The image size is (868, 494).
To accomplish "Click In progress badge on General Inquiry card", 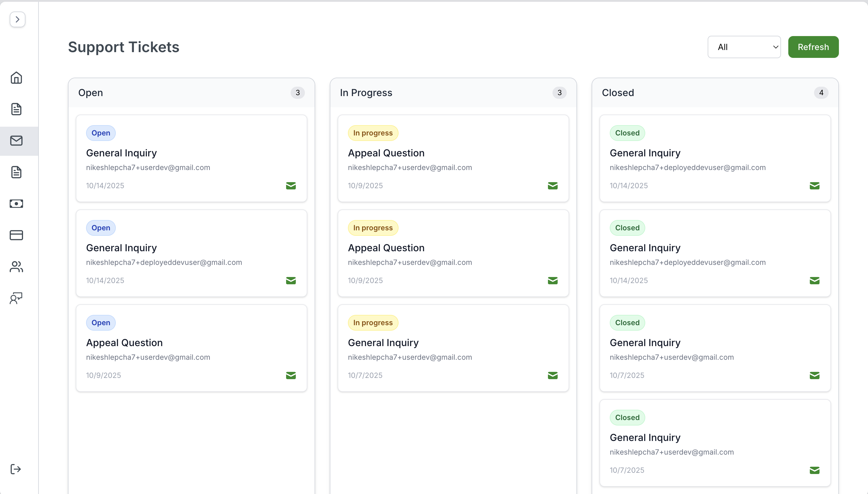I will (x=373, y=323).
